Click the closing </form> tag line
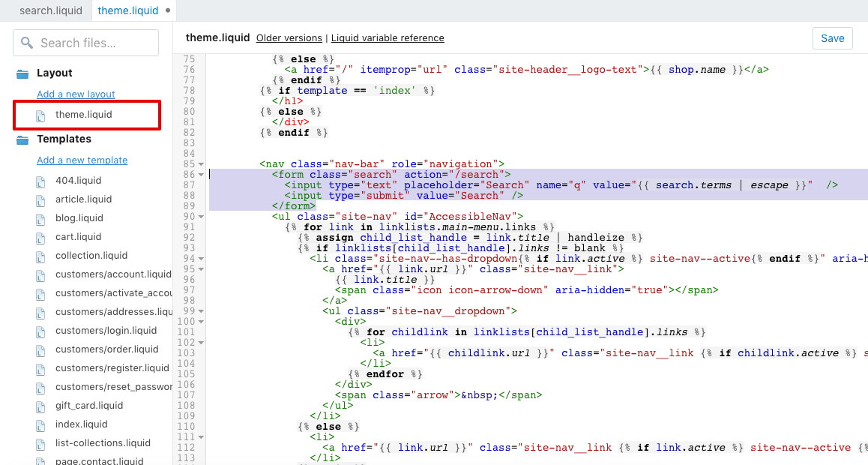The height and width of the screenshot is (465, 868). [293, 206]
